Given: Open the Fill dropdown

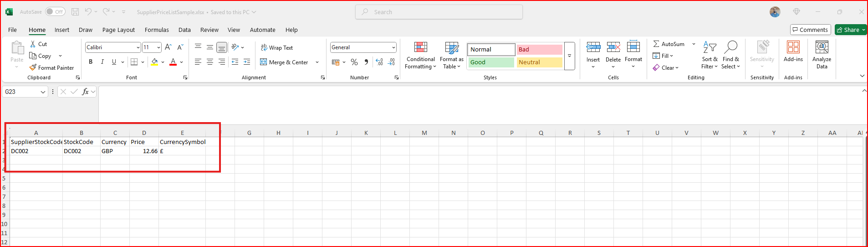Looking at the screenshot, I should pyautogui.click(x=663, y=56).
